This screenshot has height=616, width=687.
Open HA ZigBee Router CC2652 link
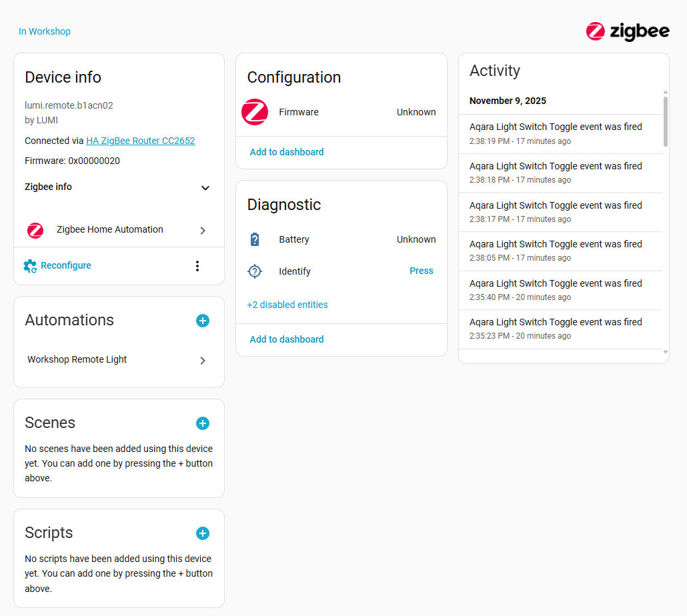[140, 141]
